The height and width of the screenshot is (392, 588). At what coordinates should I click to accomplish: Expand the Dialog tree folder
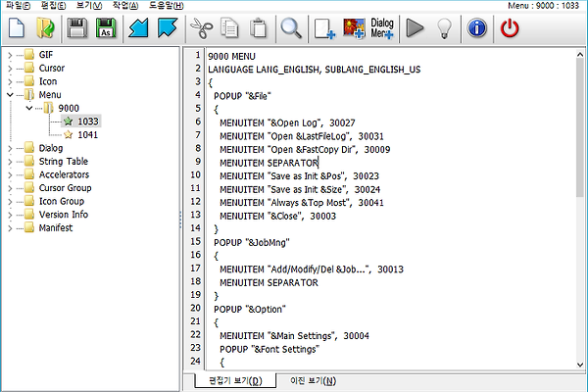coord(10,148)
